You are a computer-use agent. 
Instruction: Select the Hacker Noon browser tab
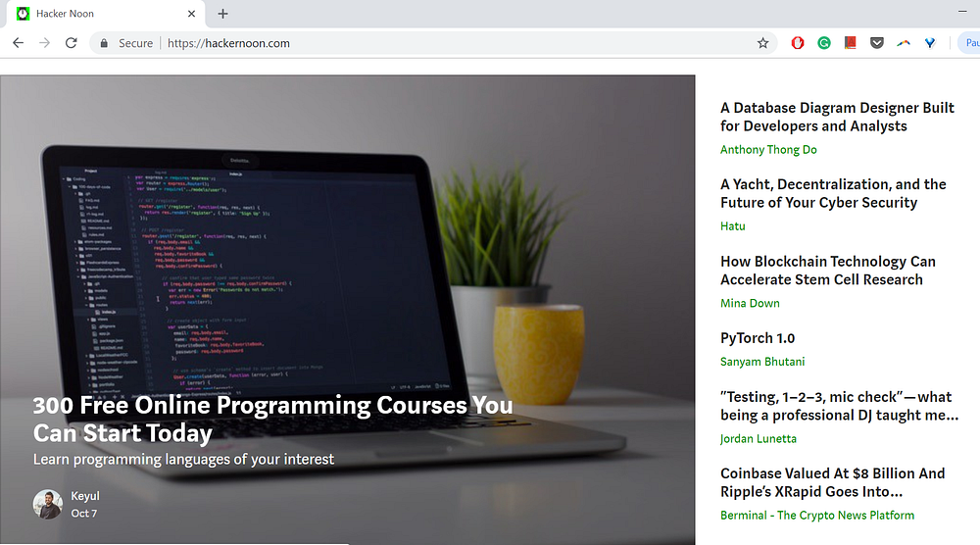[106, 14]
